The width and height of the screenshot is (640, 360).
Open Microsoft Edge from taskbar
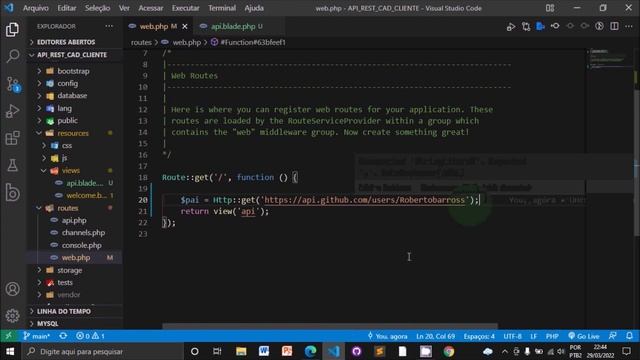click(x=310, y=351)
